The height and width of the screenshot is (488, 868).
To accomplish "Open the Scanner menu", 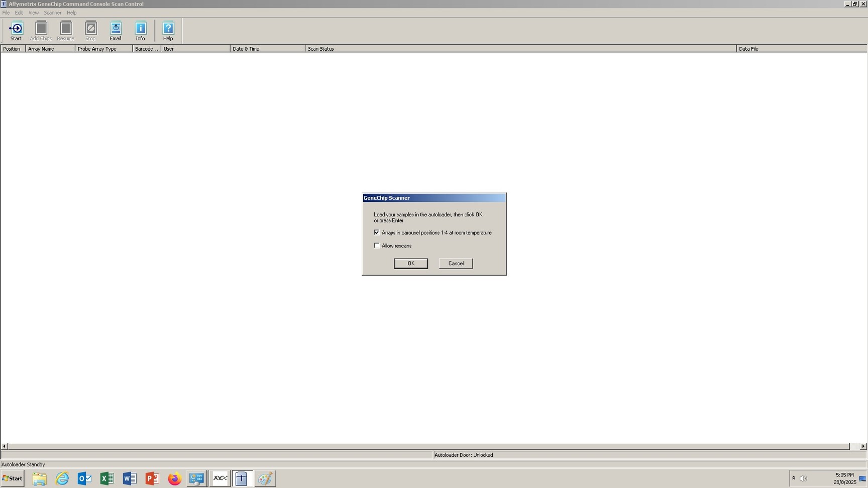I will 53,13.
